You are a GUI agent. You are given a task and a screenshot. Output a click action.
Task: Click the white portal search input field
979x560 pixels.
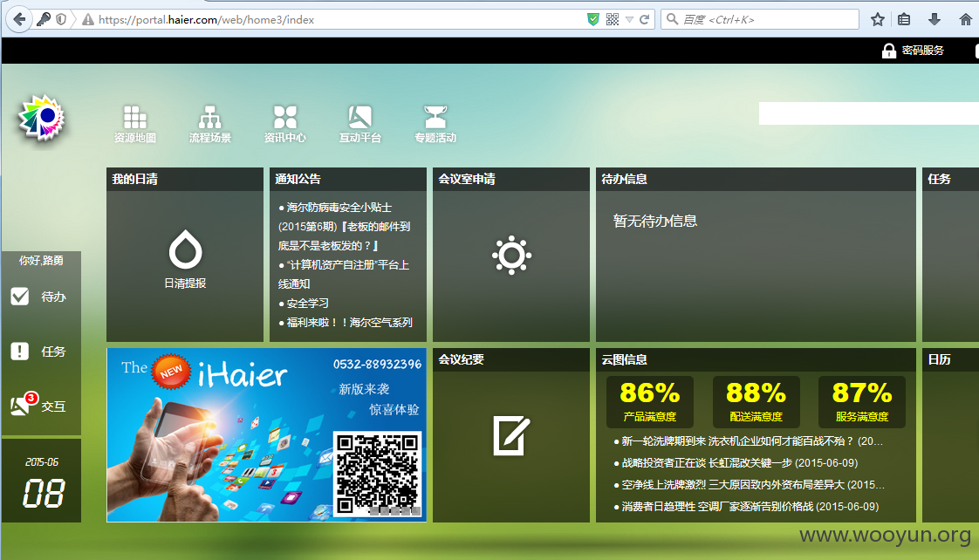coord(868,113)
